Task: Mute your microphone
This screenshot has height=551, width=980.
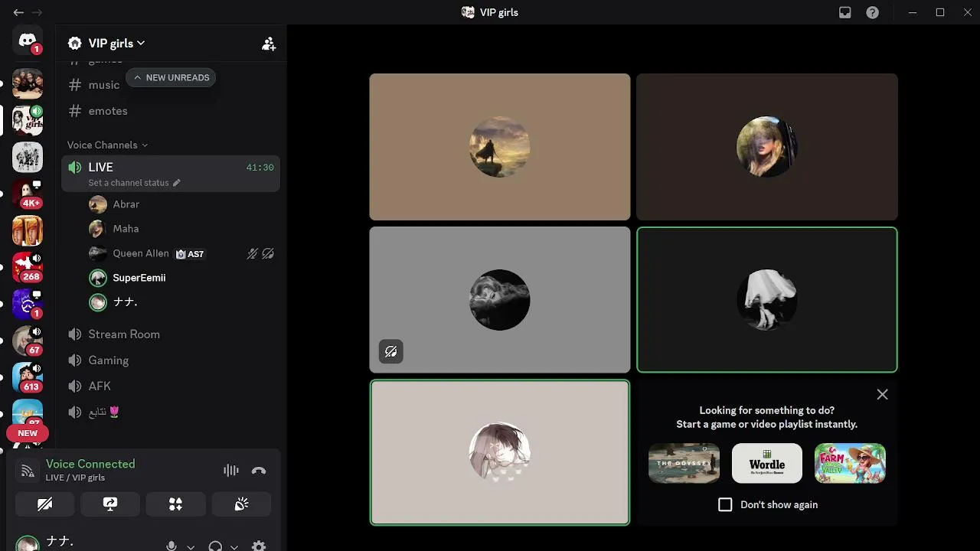Action: pyautogui.click(x=171, y=546)
